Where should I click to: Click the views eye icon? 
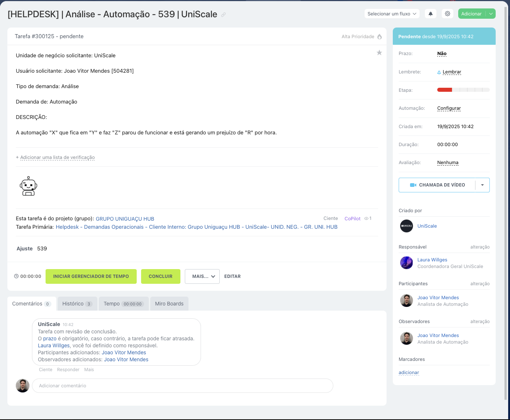click(x=366, y=218)
